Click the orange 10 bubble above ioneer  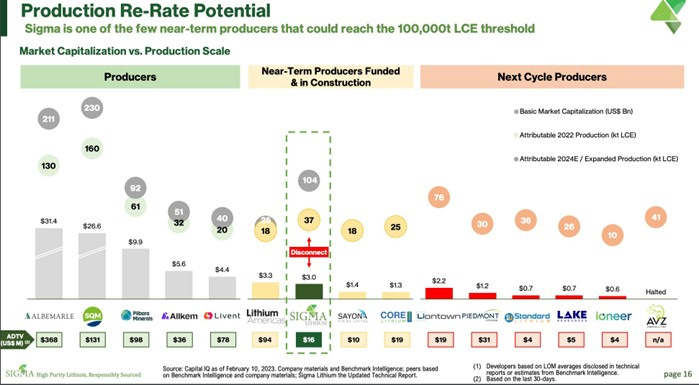coord(613,235)
